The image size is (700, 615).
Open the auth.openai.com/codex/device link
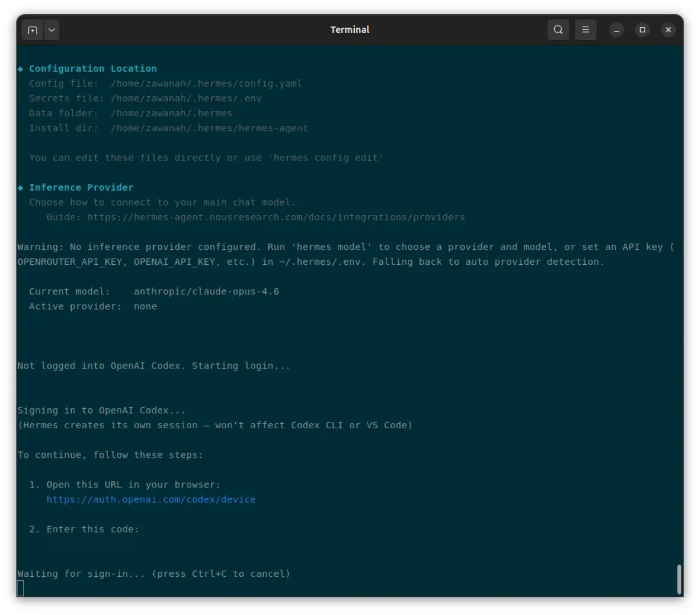click(x=151, y=499)
